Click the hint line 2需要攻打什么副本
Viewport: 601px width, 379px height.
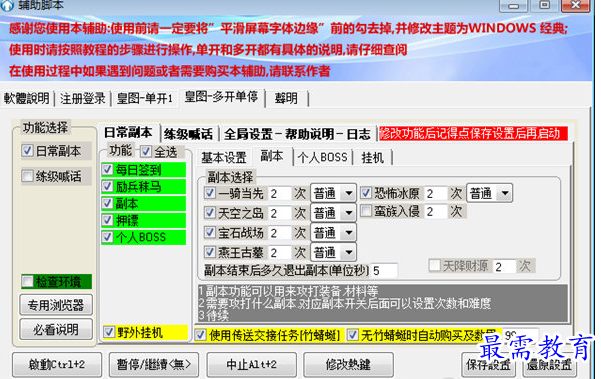pos(345,304)
